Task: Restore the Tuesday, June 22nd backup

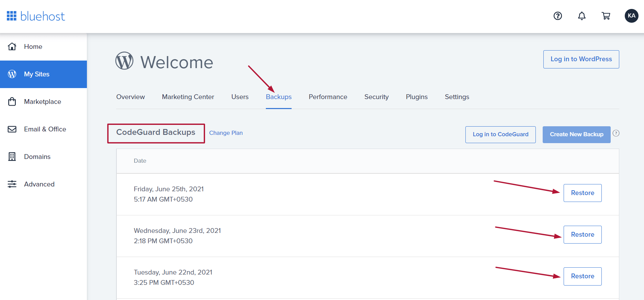Action: point(582,276)
